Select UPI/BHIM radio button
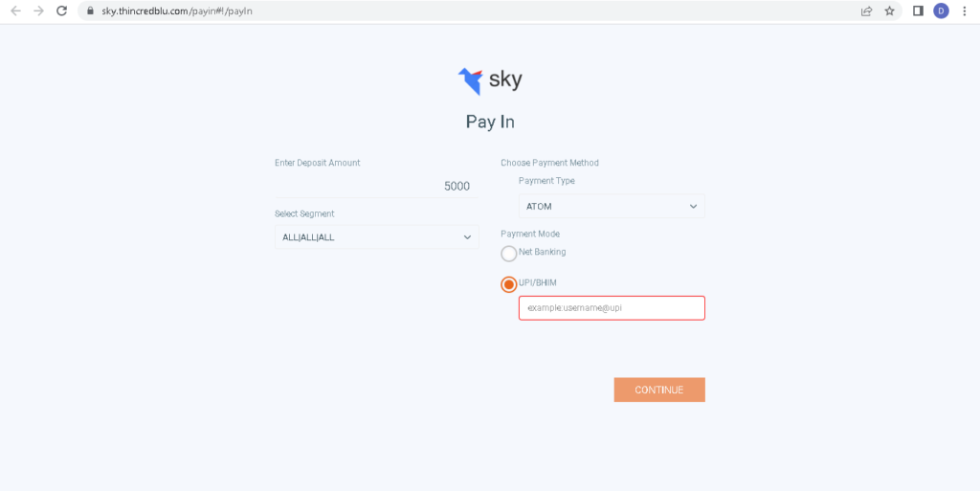The height and width of the screenshot is (491, 980). [509, 284]
